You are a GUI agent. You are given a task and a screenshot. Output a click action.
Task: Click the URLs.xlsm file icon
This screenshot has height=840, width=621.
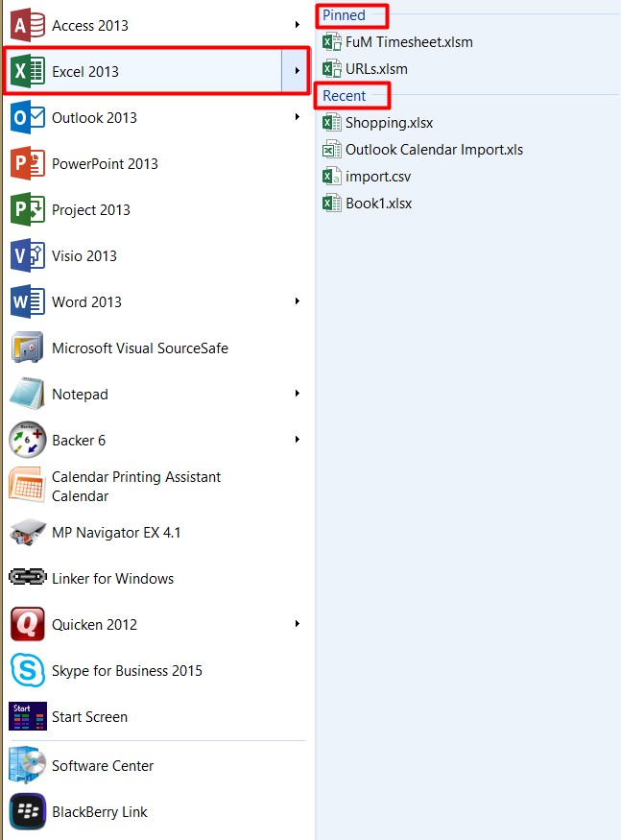click(332, 68)
